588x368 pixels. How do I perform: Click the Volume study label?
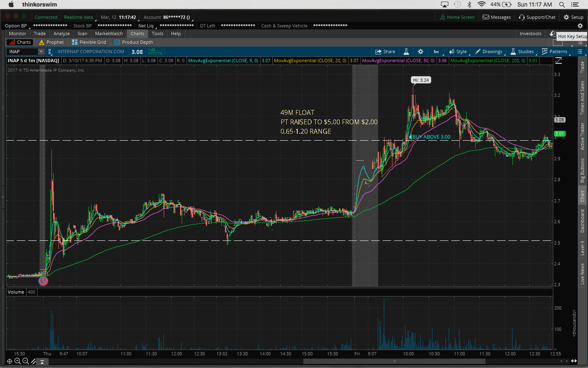click(x=16, y=292)
